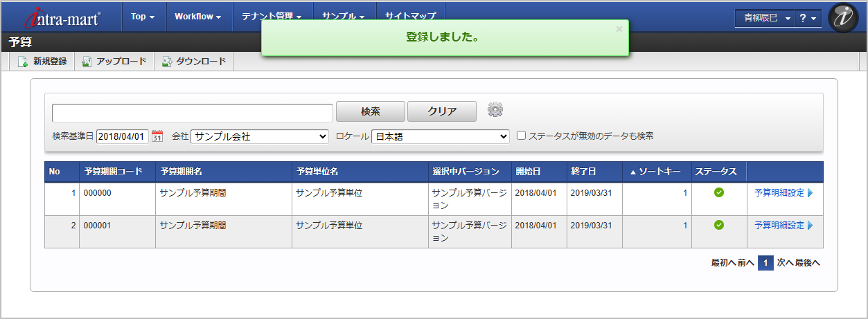
Task: Open the calendar picker for 検索基準日
Action: (157, 136)
